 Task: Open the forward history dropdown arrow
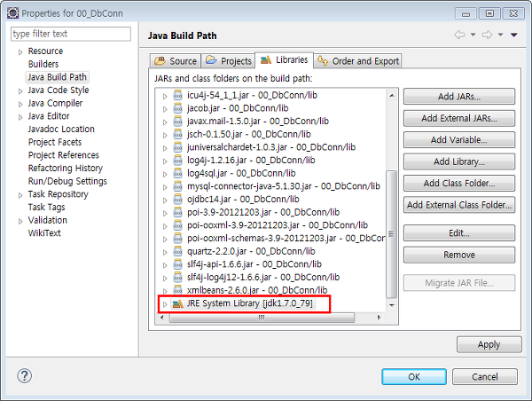pyautogui.click(x=500, y=35)
